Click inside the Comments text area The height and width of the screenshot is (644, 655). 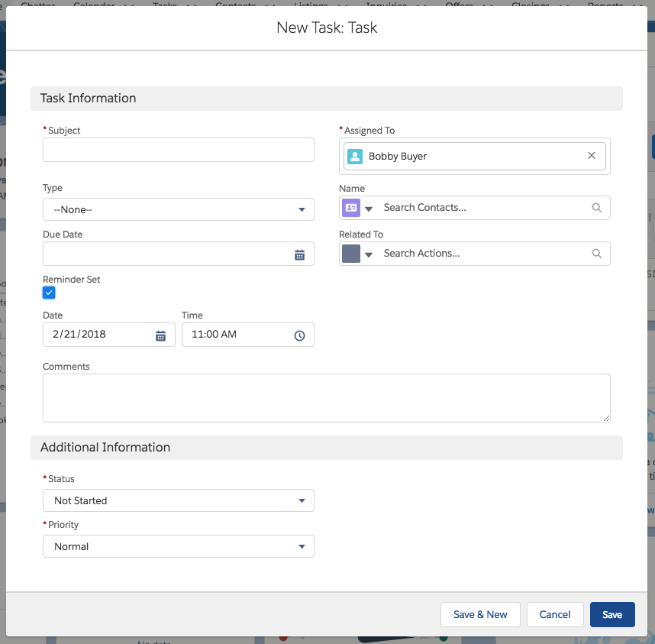327,397
